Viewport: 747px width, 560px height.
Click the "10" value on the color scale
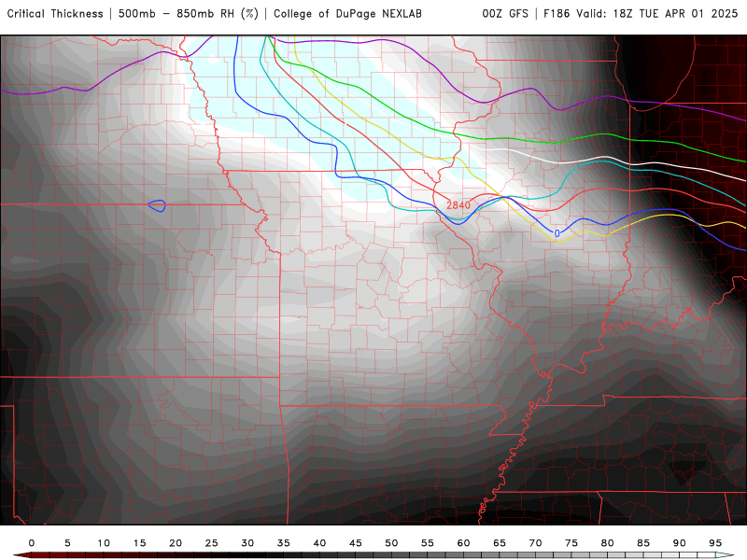pyautogui.click(x=104, y=543)
